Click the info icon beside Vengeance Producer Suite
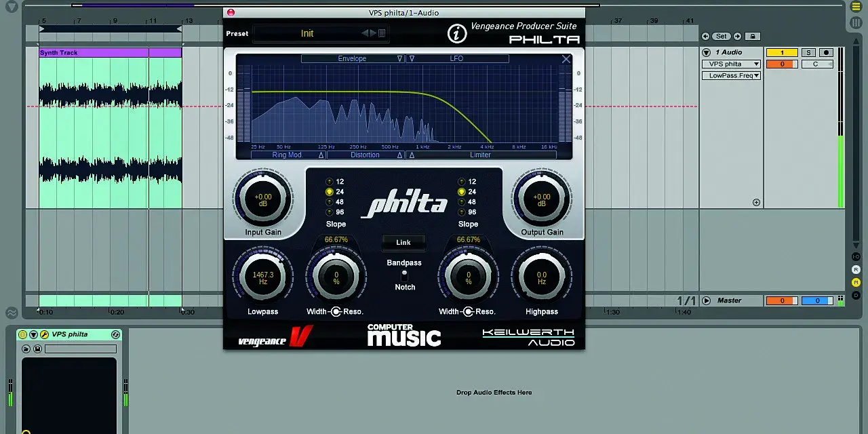 click(x=457, y=34)
